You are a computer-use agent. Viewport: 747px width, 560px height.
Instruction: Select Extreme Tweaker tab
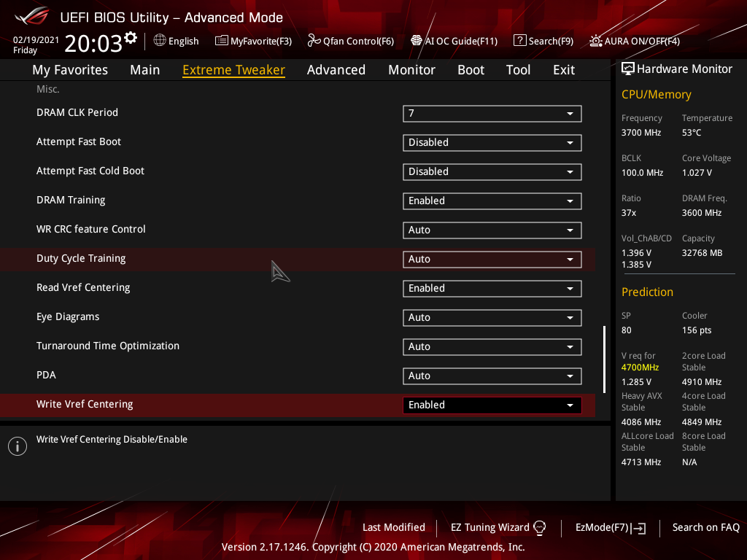[234, 70]
